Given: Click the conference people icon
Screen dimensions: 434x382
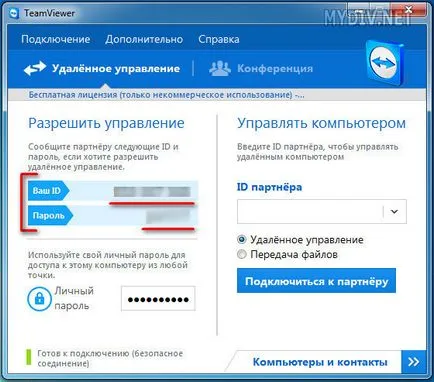Looking at the screenshot, I should [220, 68].
